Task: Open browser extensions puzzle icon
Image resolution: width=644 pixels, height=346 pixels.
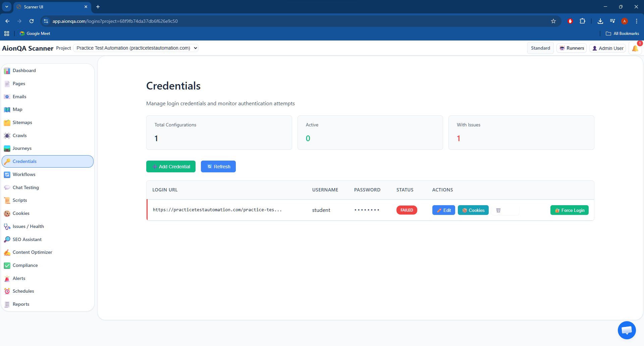Action: (583, 21)
